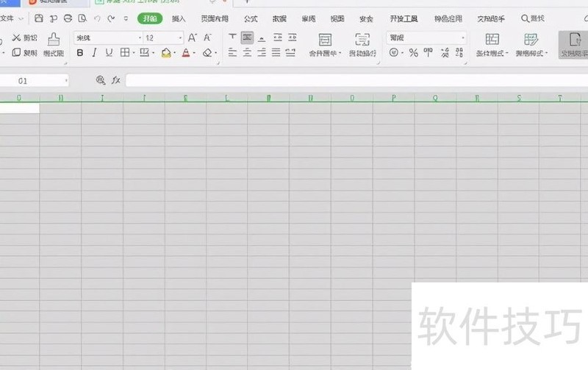Cut selection with the scissors icon
The image size is (588, 370).
pos(16,38)
